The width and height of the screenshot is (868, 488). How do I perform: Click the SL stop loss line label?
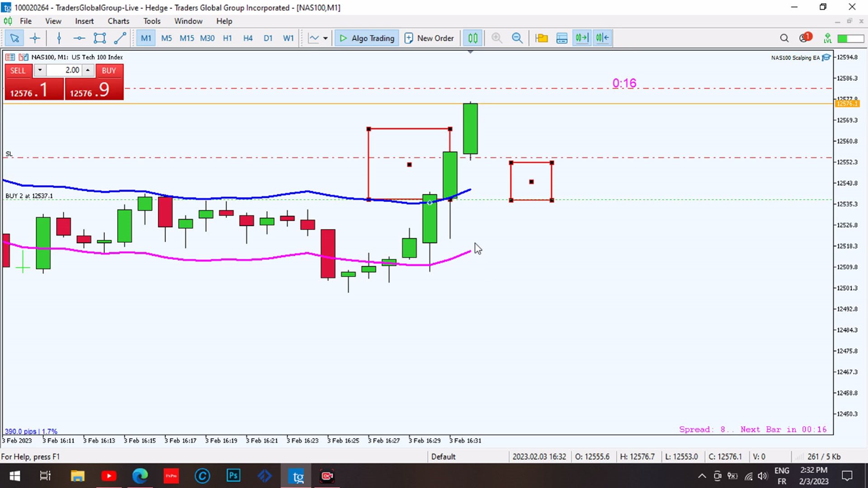[9, 154]
